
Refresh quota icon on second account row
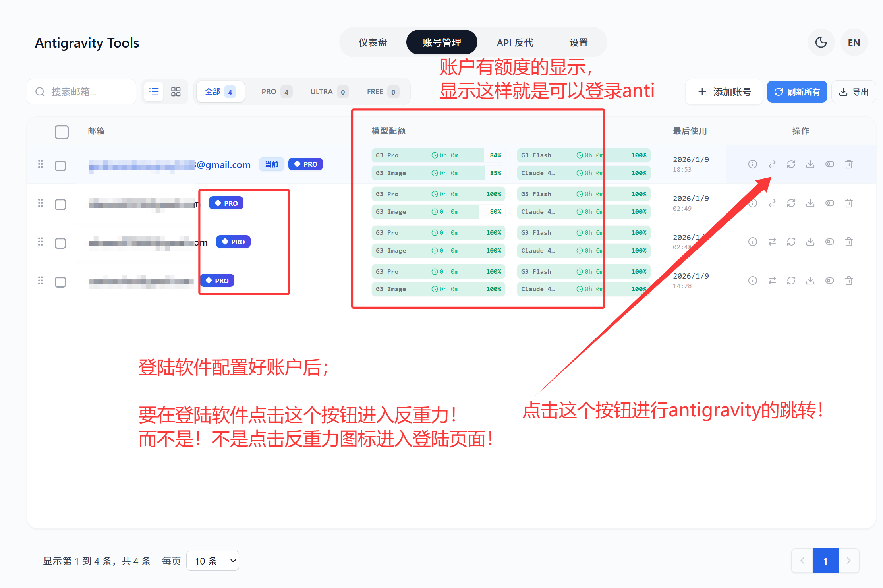[x=791, y=203]
